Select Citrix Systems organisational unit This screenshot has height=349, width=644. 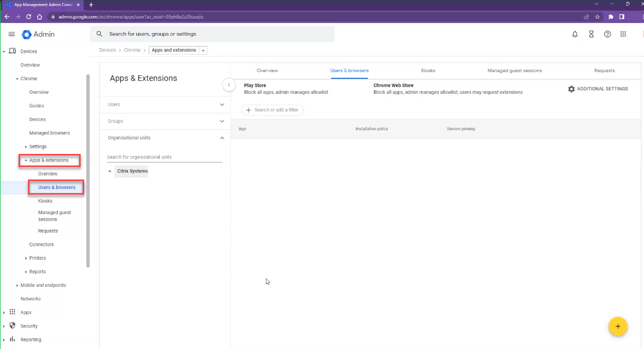point(132,171)
